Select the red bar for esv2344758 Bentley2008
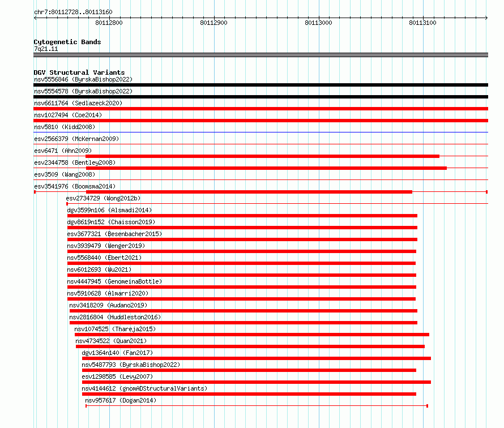This screenshot has height=428, width=504. coord(266,168)
